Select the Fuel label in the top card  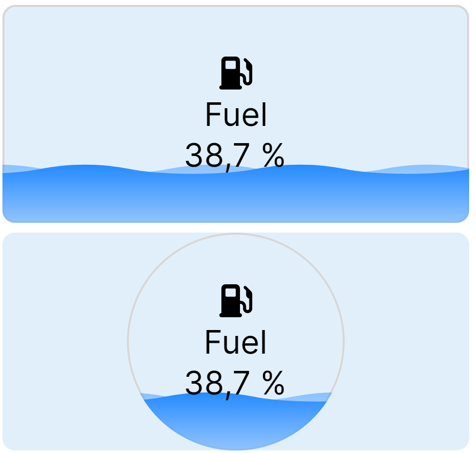point(236,115)
